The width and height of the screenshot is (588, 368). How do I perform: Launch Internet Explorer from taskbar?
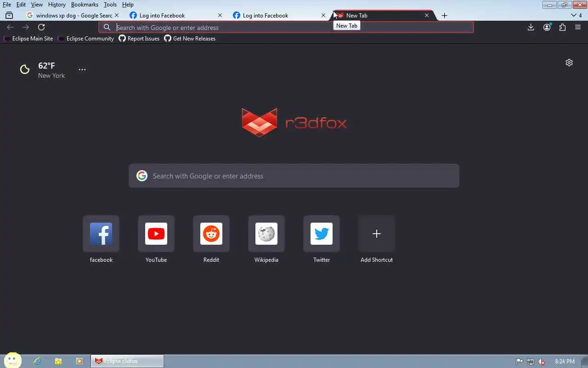pos(37,361)
